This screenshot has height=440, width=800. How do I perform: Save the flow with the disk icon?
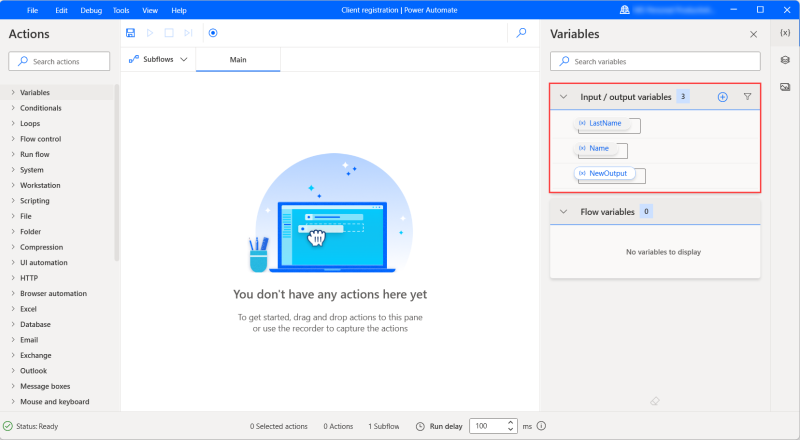[x=131, y=33]
